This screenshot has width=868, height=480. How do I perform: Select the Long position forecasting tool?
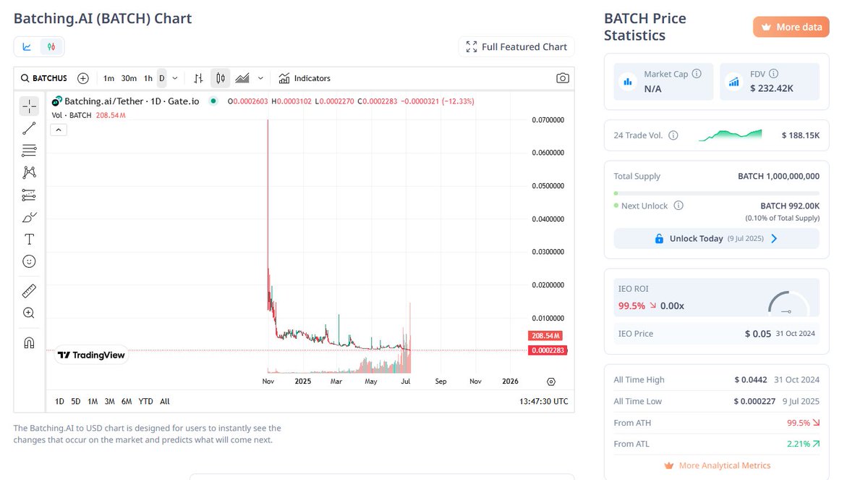[29, 195]
